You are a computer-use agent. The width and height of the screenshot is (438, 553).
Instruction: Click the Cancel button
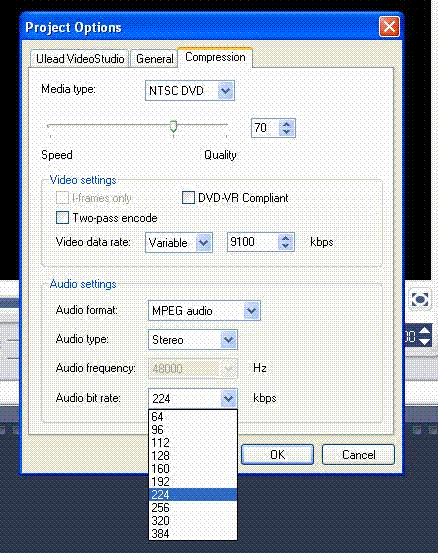pos(358,454)
